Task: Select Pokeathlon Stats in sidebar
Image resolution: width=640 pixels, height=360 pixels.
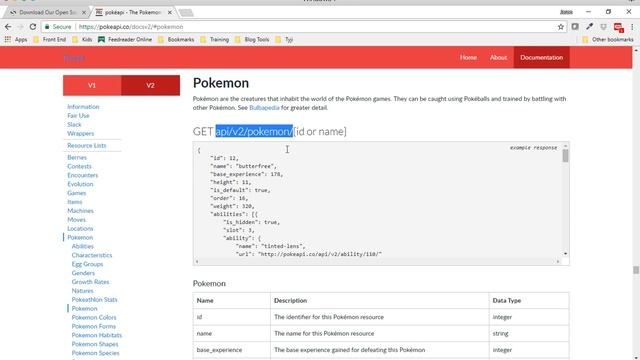Action: click(94, 300)
